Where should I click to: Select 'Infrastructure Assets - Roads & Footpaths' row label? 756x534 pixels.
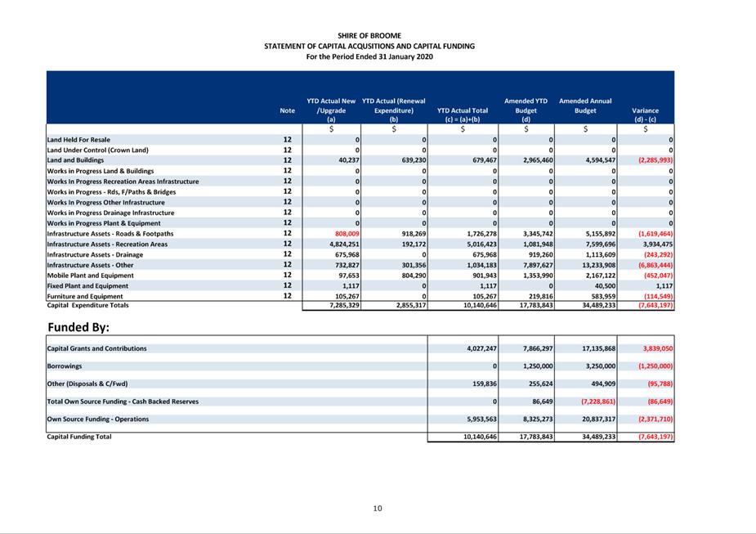point(110,234)
